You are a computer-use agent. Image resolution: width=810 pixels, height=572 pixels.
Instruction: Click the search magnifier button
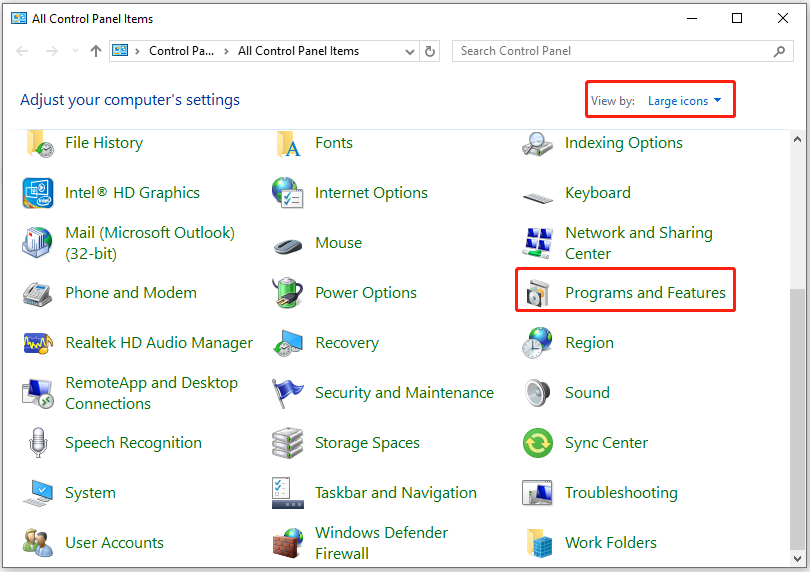780,51
